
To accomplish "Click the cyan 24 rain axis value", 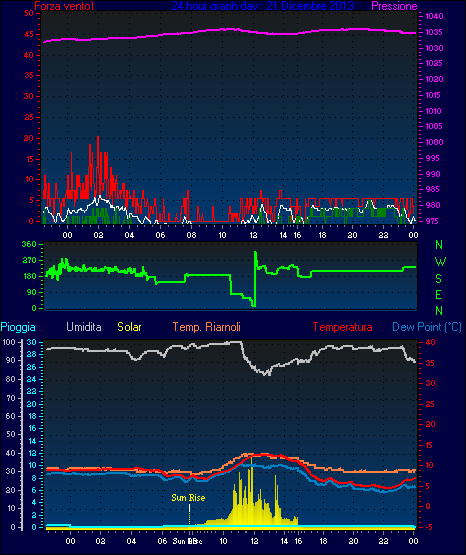I will click(32, 379).
